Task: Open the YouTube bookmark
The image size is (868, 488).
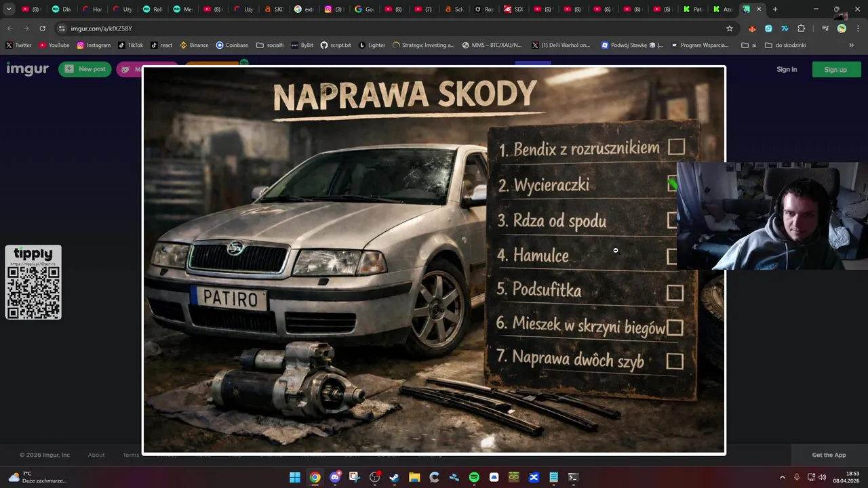Action: click(54, 45)
